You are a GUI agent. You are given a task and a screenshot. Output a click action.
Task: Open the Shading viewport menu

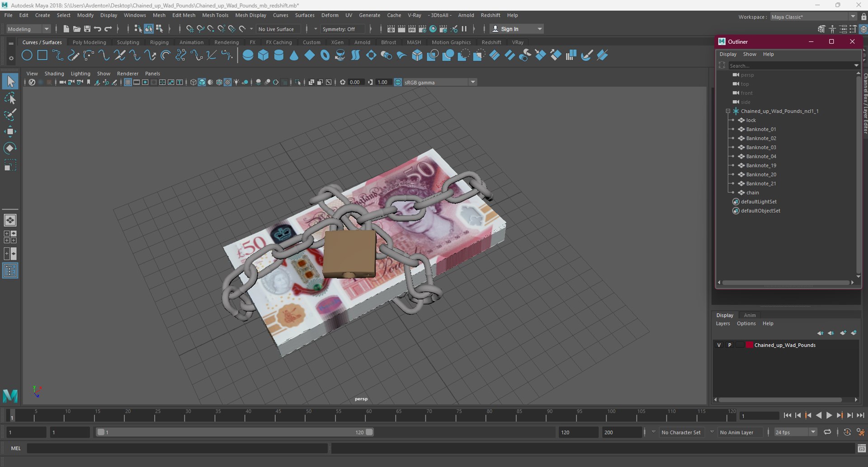point(54,74)
